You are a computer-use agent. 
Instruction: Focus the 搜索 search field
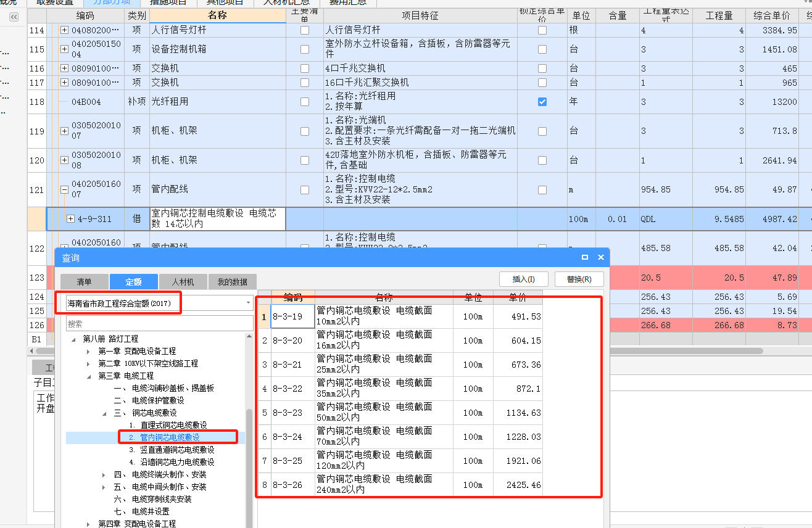pos(159,324)
